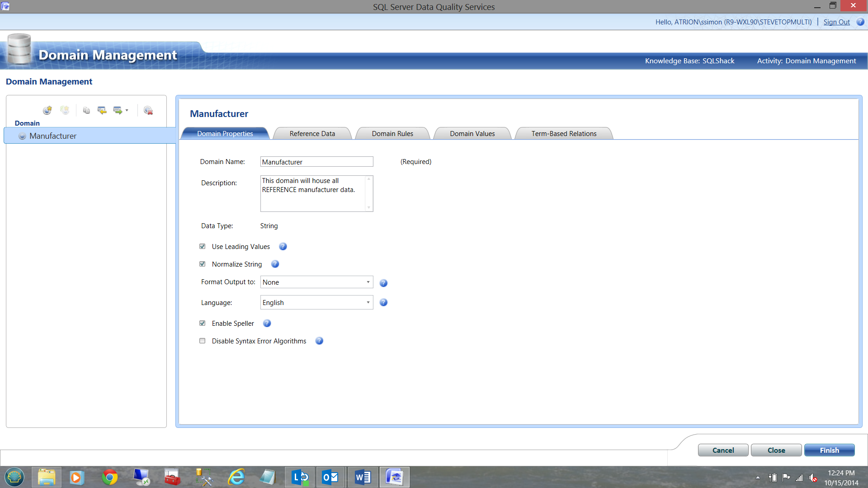The height and width of the screenshot is (488, 868).
Task: Open the help icon beside Sign Out
Action: click(860, 22)
